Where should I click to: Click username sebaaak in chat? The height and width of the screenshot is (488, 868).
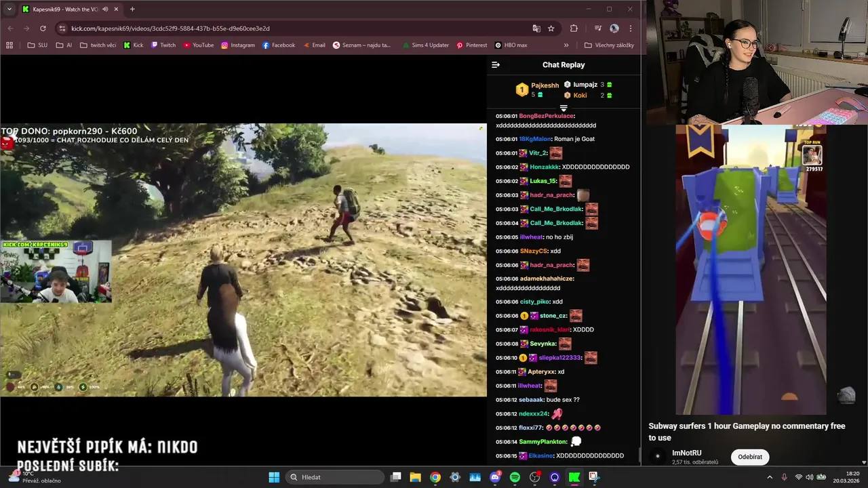531,400
